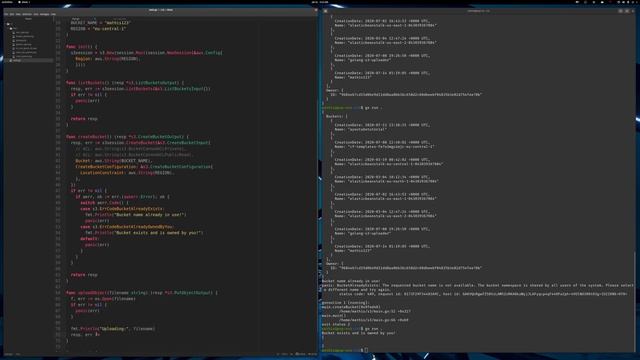Click the func uploadObject declaration
This screenshot has height=360, width=640.
pos(141,293)
